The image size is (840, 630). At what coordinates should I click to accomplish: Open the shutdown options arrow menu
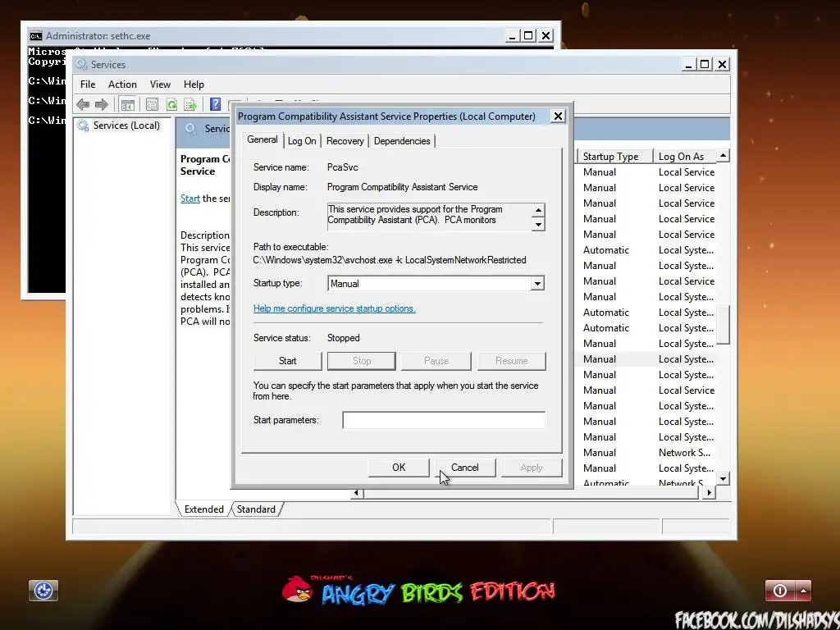[803, 591]
